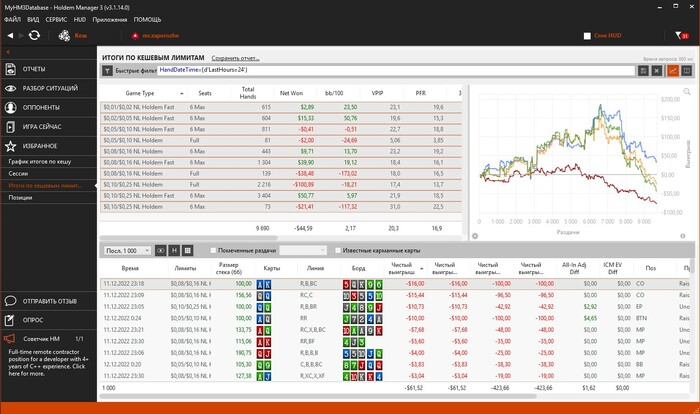Select hand from 11.12.2022 23:18
700x414 pixels.
tap(395, 284)
